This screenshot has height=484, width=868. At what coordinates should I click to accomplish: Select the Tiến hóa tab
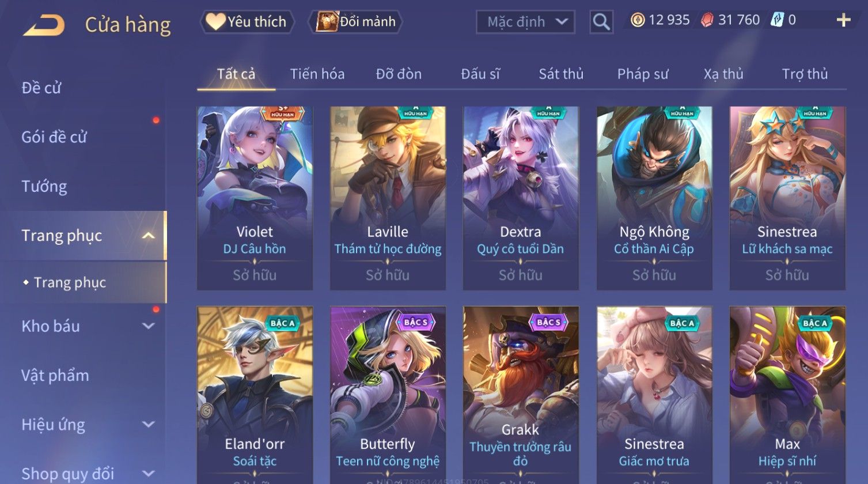click(317, 74)
